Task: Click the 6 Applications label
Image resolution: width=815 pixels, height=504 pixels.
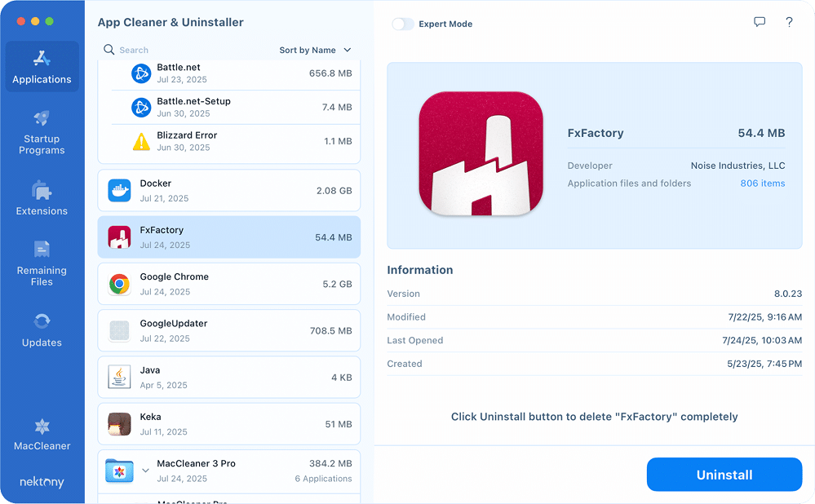Action: 323,479
